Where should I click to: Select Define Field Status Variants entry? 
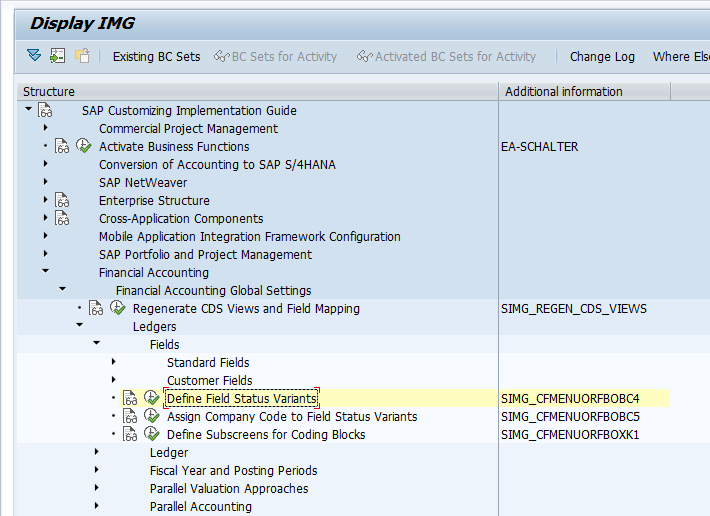[242, 398]
